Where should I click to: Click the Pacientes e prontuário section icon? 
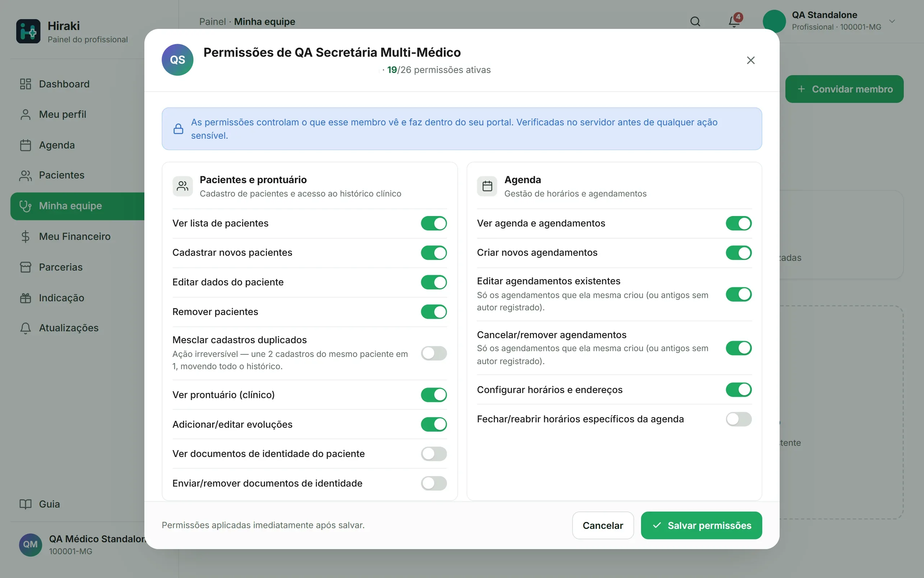tap(183, 186)
